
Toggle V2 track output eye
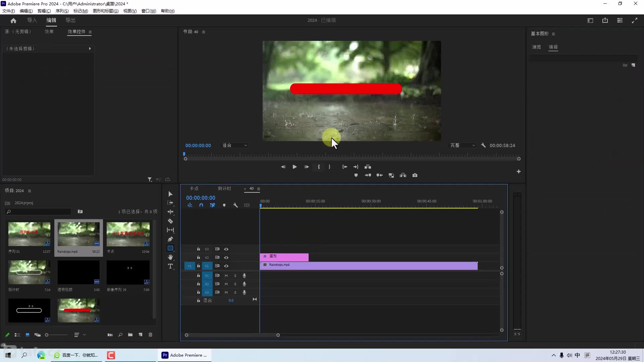pos(226,257)
